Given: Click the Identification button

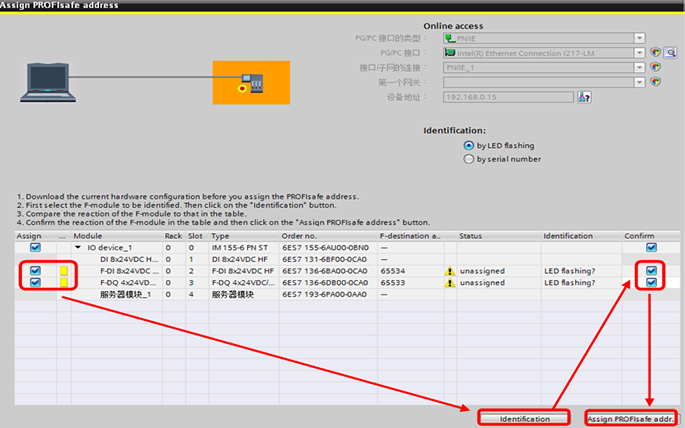Looking at the screenshot, I should point(524,418).
